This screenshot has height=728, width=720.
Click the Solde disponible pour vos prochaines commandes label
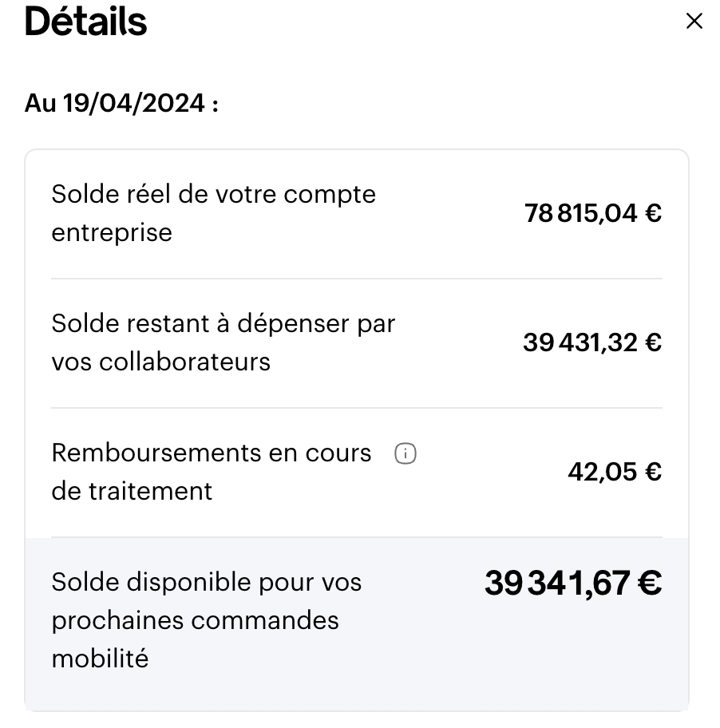tap(207, 620)
